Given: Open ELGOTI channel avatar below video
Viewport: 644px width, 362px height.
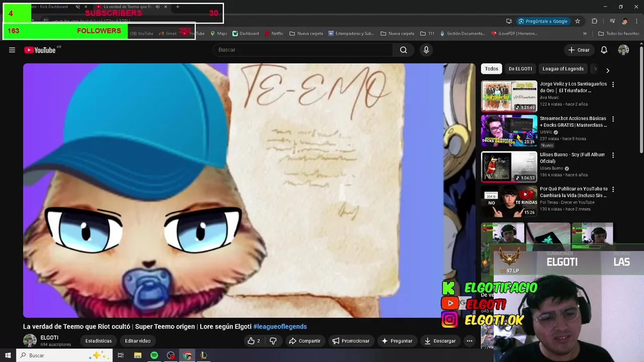Looking at the screenshot, I should pos(30,340).
